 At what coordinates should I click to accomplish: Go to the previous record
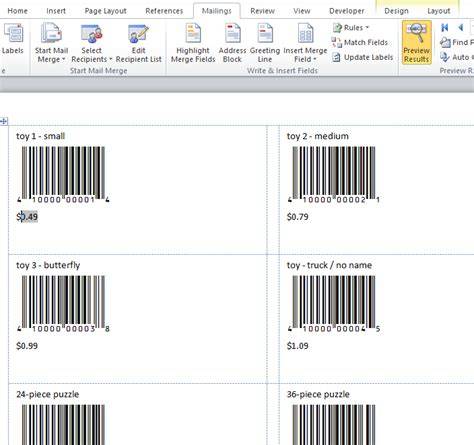pyautogui.click(x=461, y=27)
